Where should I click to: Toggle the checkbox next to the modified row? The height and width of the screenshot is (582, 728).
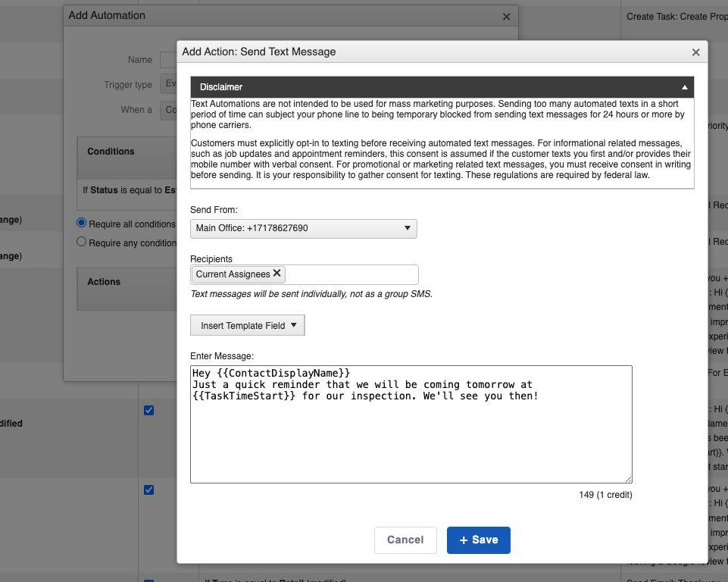[x=148, y=411]
